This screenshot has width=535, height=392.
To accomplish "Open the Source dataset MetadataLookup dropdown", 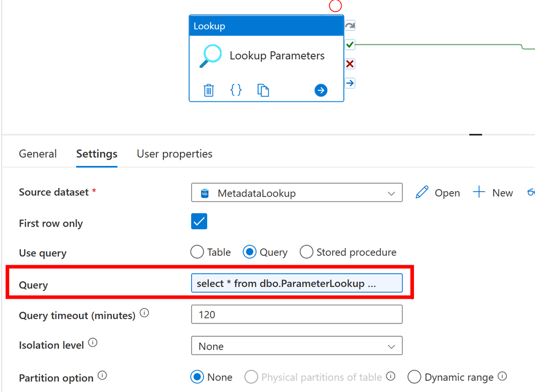I will pyautogui.click(x=297, y=193).
